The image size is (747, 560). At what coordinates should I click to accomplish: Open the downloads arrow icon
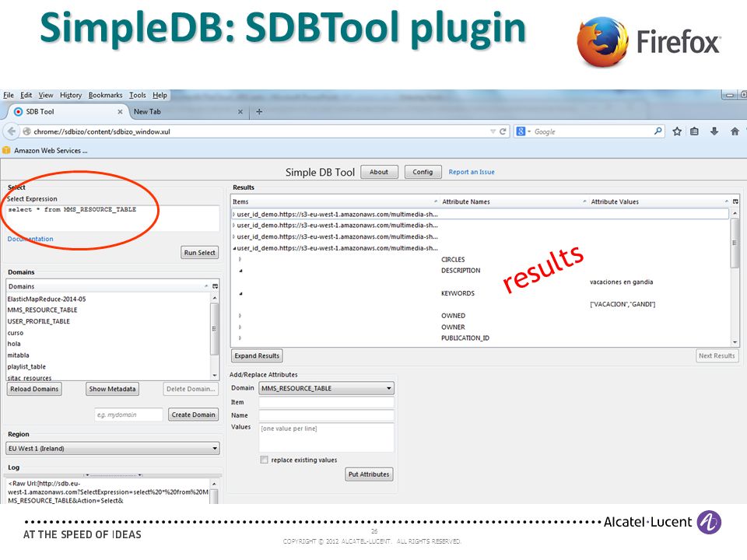pyautogui.click(x=714, y=131)
